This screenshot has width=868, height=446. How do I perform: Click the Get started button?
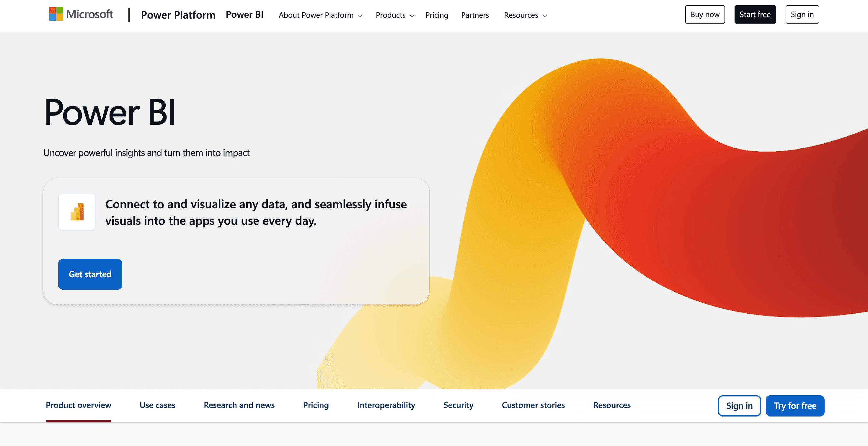click(90, 274)
